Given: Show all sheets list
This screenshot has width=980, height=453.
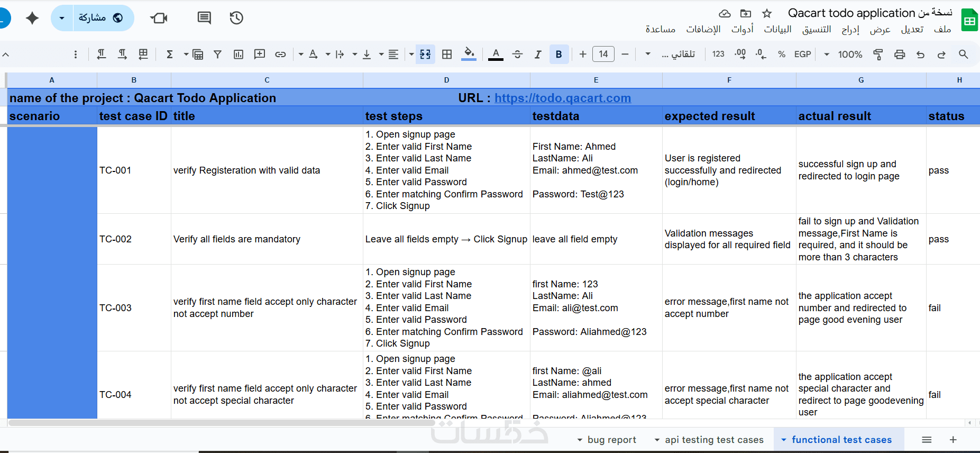Looking at the screenshot, I should [927, 440].
